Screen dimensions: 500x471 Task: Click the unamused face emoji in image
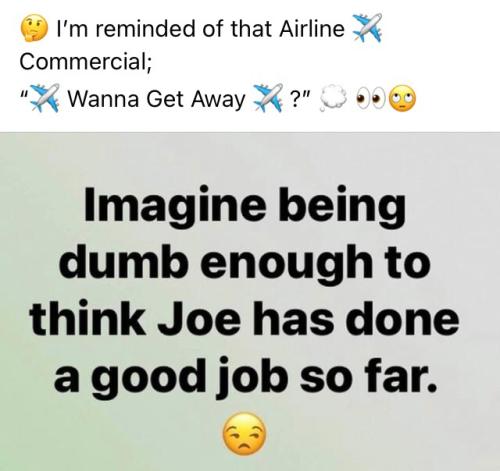(x=245, y=435)
